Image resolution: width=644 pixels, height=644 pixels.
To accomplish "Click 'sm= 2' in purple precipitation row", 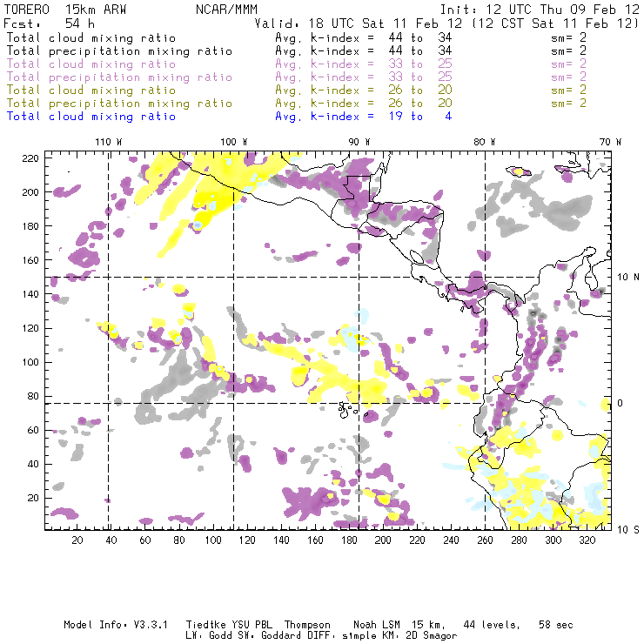I will coord(569,77).
